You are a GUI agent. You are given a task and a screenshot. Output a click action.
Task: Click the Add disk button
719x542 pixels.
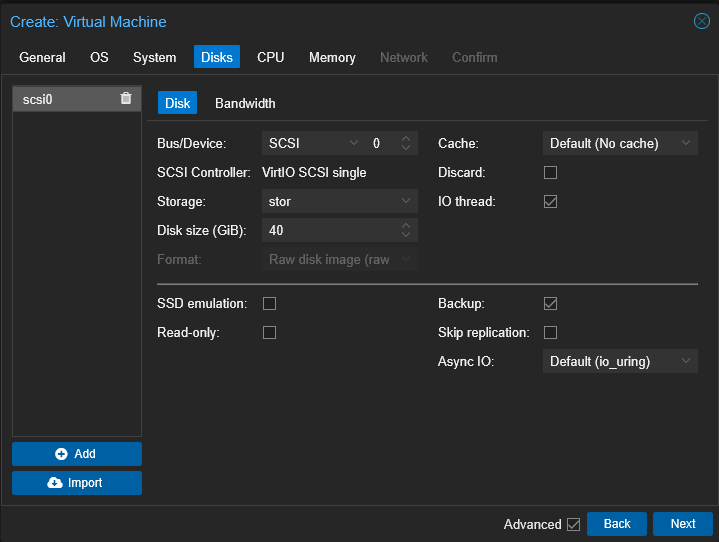[77, 454]
